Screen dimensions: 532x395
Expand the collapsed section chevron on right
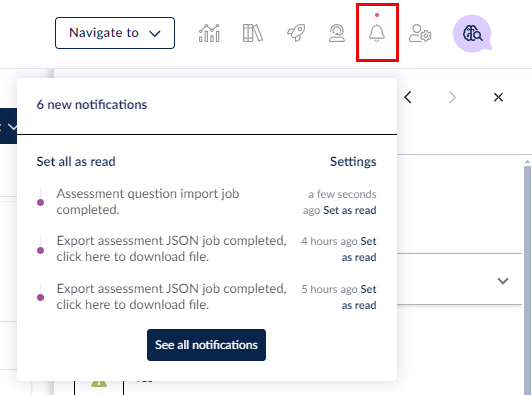tap(502, 281)
